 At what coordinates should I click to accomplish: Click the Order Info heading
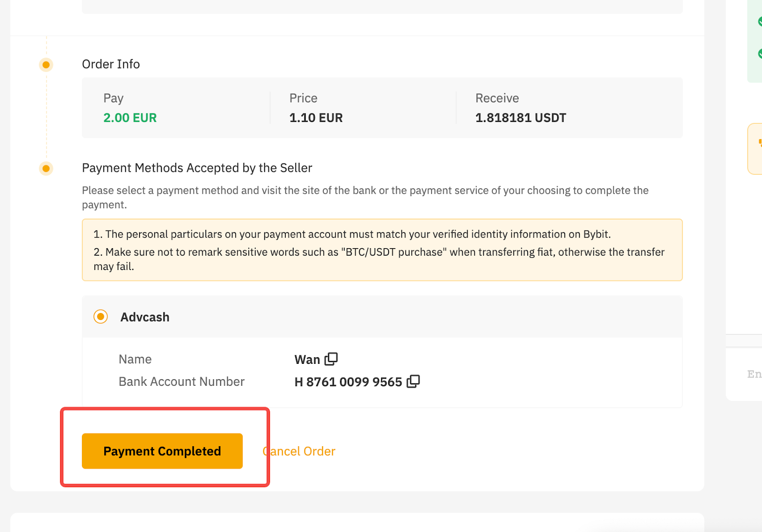(x=111, y=64)
